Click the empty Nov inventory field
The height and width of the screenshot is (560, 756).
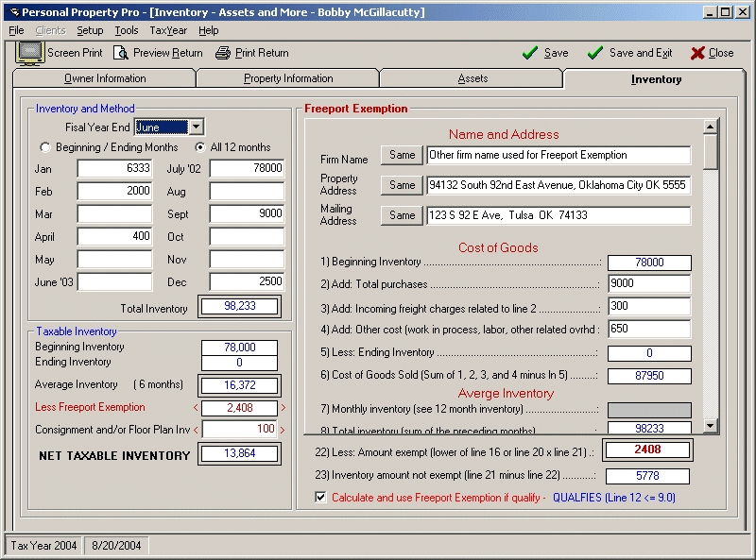pos(247,259)
